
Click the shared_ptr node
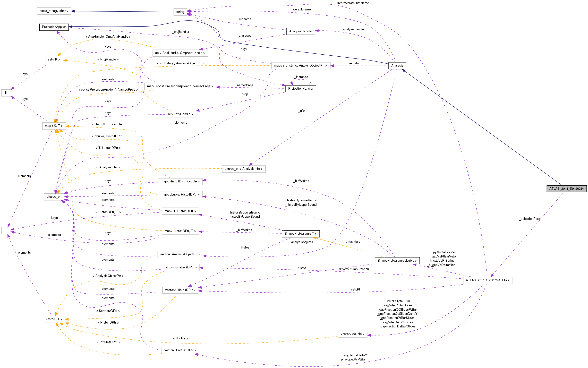pos(54,197)
